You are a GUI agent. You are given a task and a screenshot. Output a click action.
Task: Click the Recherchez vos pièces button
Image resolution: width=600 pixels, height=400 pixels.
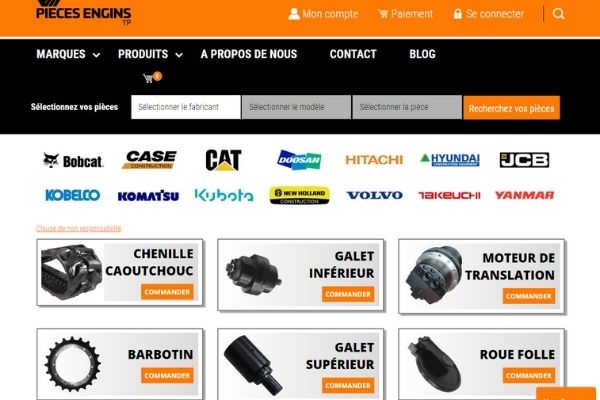pos(512,108)
